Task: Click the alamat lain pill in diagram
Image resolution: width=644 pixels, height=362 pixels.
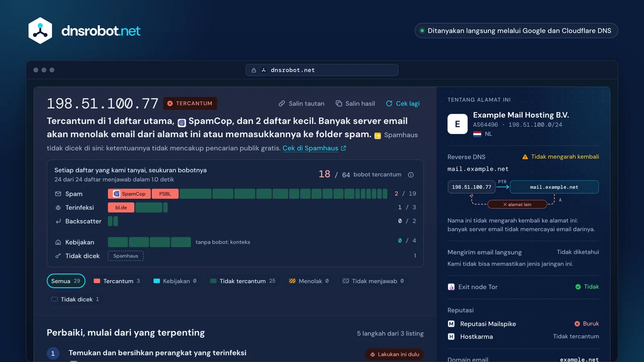Action: (517, 204)
